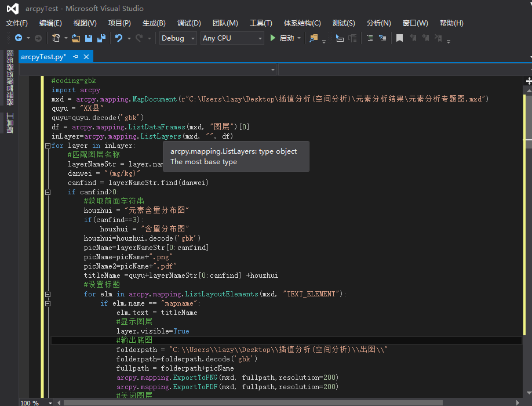The width and height of the screenshot is (532, 406).
Task: Click the Navigate Backward arrow icon
Action: pyautogui.click(x=19, y=38)
